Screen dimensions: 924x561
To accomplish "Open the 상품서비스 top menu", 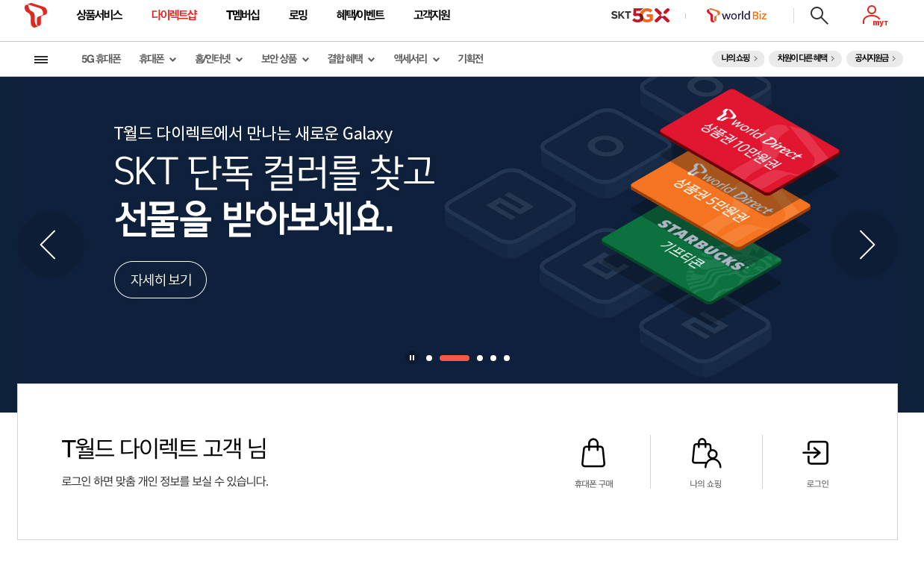I will pos(99,15).
